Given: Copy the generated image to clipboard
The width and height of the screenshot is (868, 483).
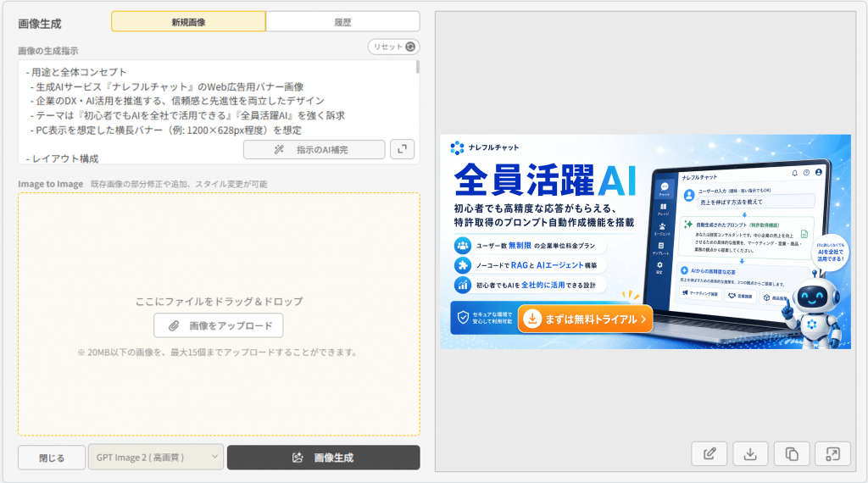Looking at the screenshot, I should pos(792,454).
